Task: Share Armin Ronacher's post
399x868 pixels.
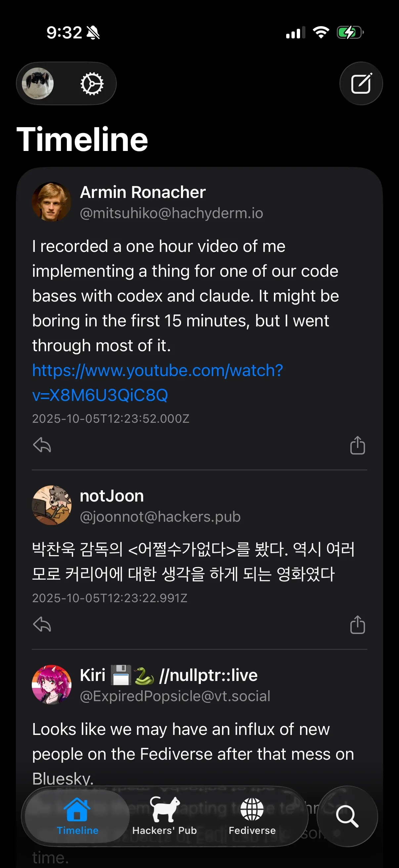Action: [357, 445]
